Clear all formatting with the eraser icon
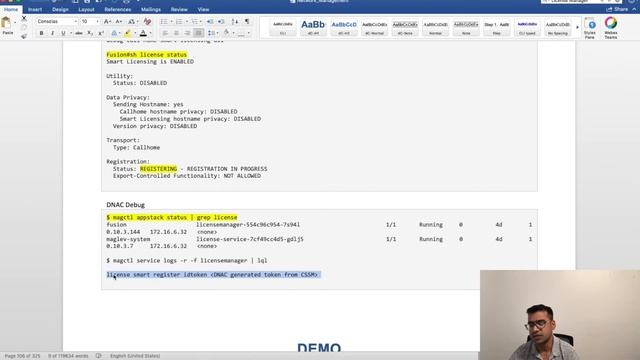Image resolution: width=640 pixels, height=360 pixels. [147, 21]
